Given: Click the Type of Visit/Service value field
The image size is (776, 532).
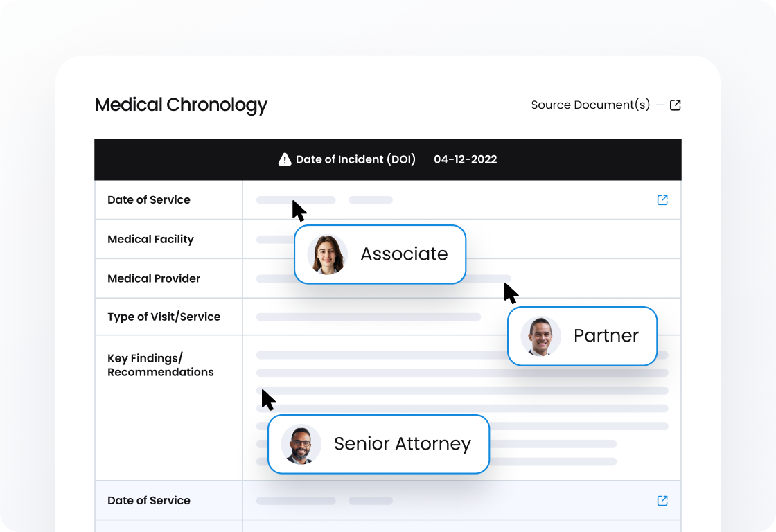Looking at the screenshot, I should [x=368, y=317].
